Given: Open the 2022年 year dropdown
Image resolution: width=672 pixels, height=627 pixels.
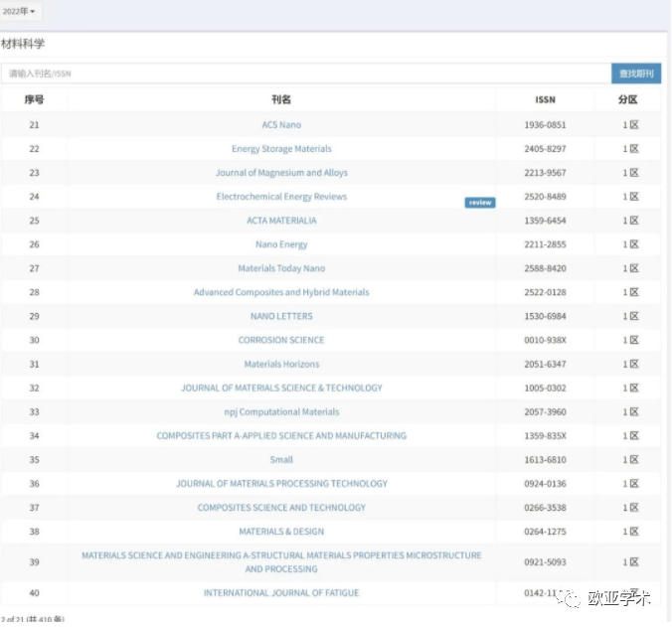Looking at the screenshot, I should tap(19, 11).
